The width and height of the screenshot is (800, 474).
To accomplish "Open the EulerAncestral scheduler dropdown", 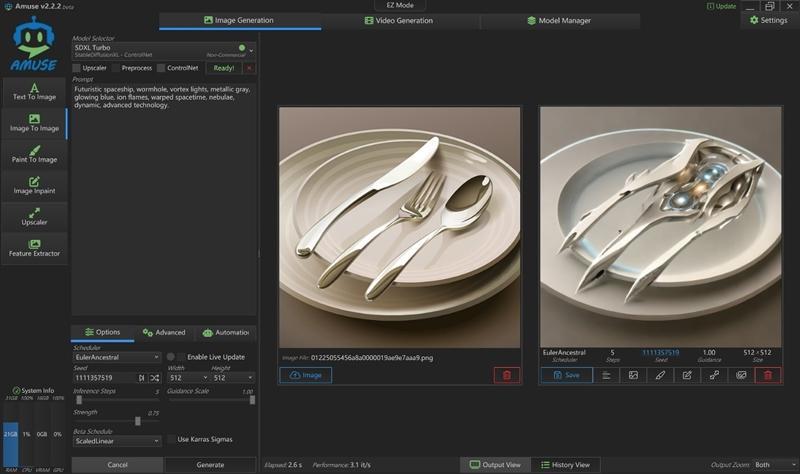I will pos(116,357).
